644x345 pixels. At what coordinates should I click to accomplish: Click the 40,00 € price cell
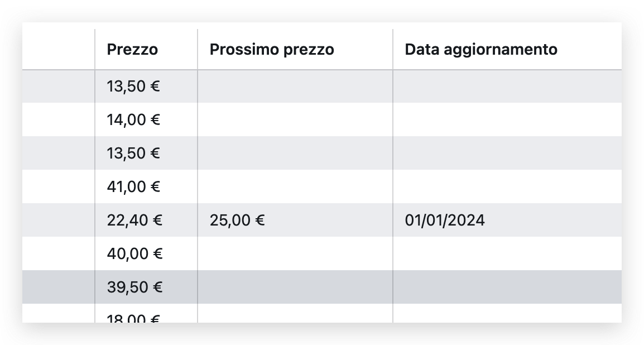134,253
